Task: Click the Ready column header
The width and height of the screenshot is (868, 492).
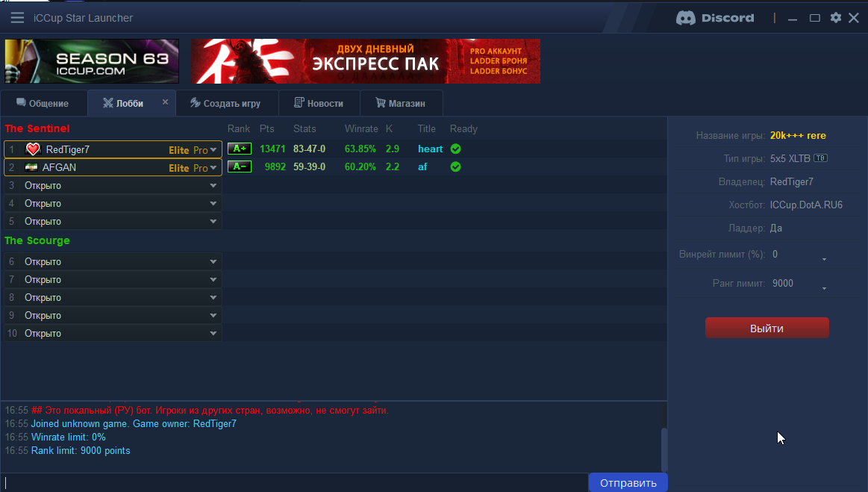Action: [x=463, y=128]
